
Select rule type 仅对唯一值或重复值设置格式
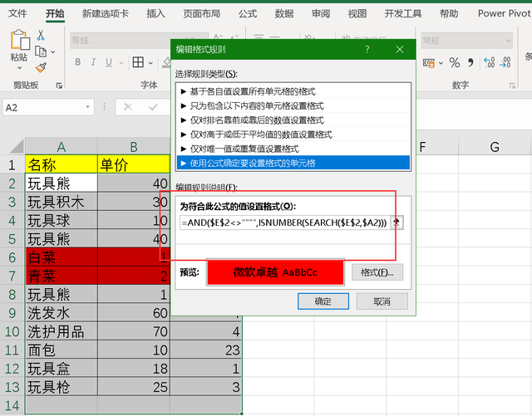point(293,149)
